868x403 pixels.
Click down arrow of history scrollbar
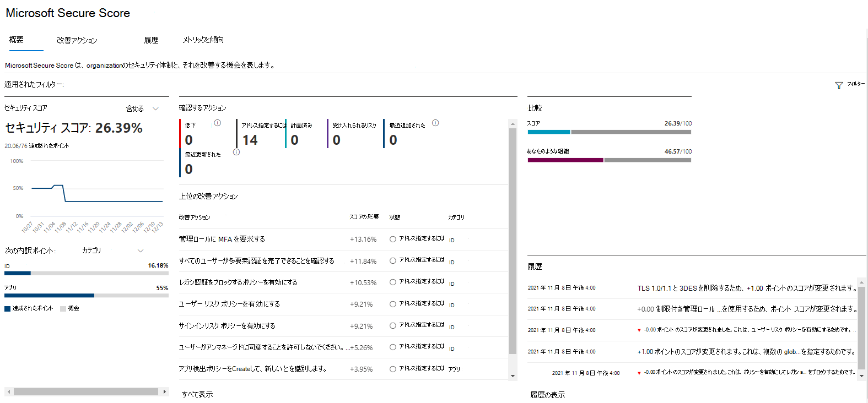coord(862,376)
